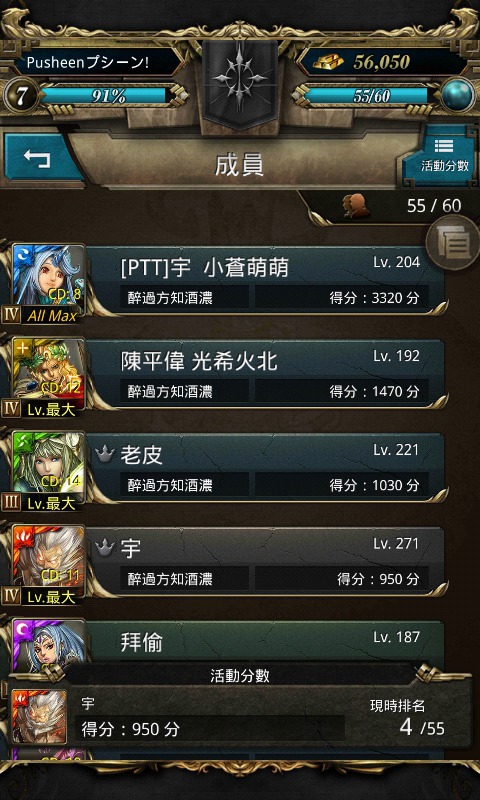Image resolution: width=480 pixels, height=800 pixels.
Task: Tap the teal stamina orb icon
Action: click(x=458, y=94)
